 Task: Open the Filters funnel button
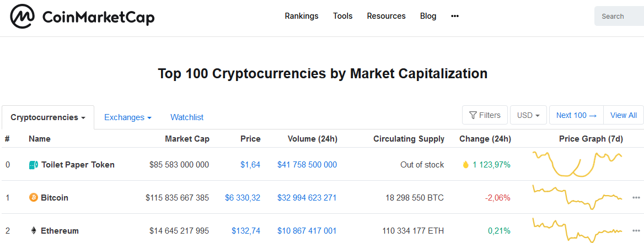(485, 115)
